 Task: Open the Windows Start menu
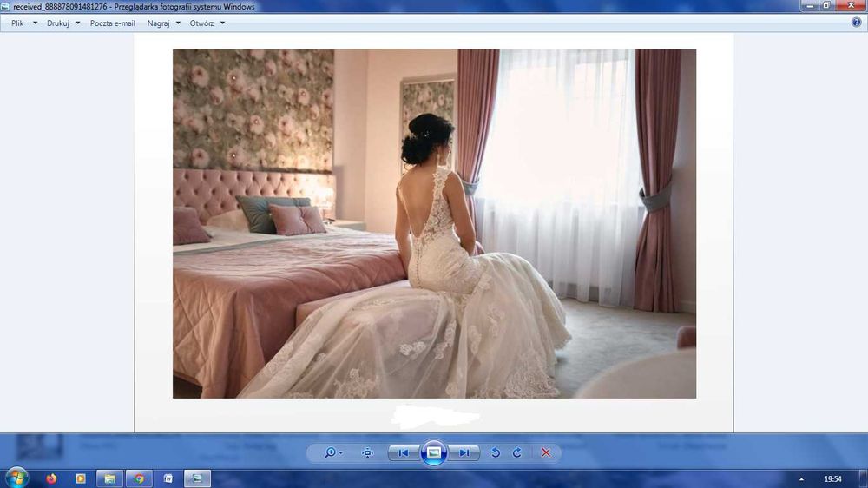[16, 478]
